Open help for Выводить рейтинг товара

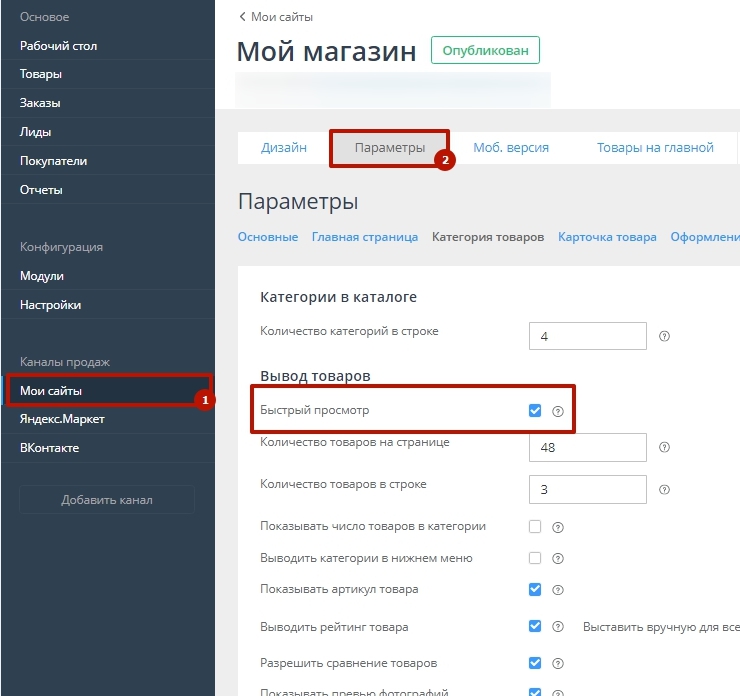coord(557,627)
